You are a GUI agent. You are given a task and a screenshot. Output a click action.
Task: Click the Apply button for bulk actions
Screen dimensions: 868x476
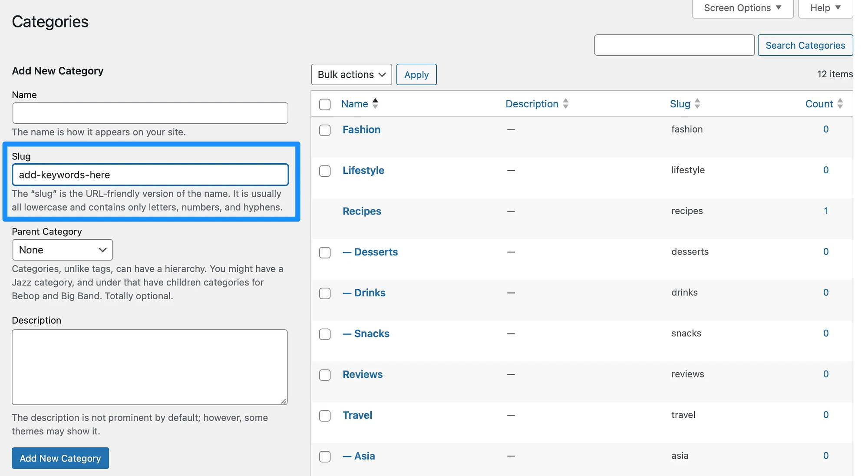click(x=416, y=74)
